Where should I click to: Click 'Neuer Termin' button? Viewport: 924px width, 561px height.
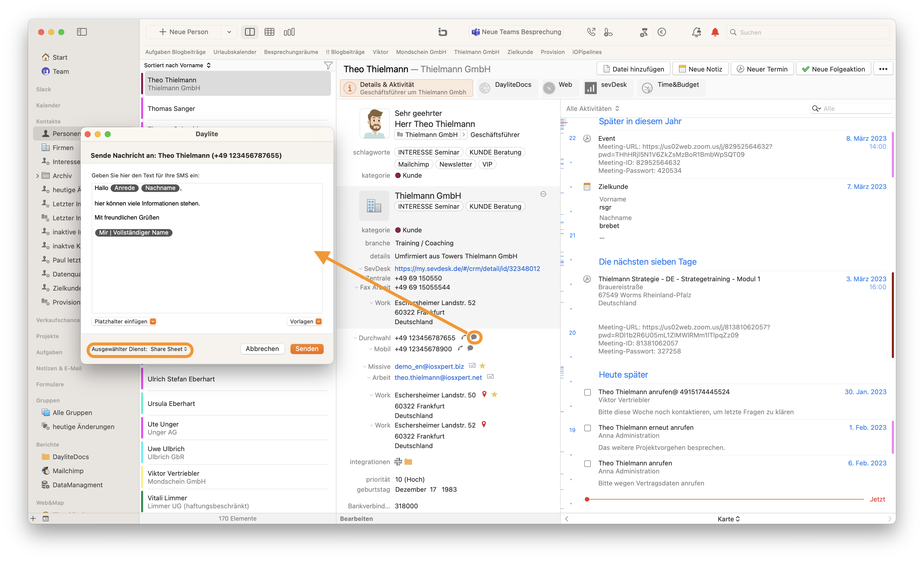pyautogui.click(x=762, y=69)
